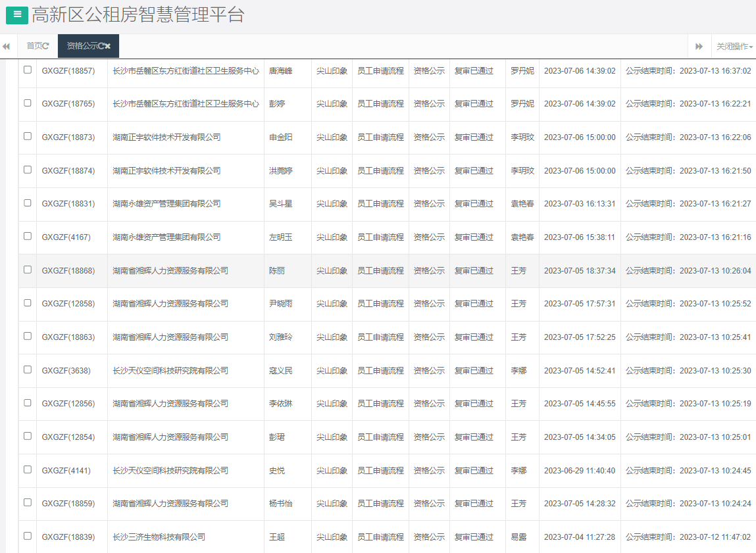Open the 关闭操作 dropdown
Viewport: 756px width, 553px height.
point(734,47)
